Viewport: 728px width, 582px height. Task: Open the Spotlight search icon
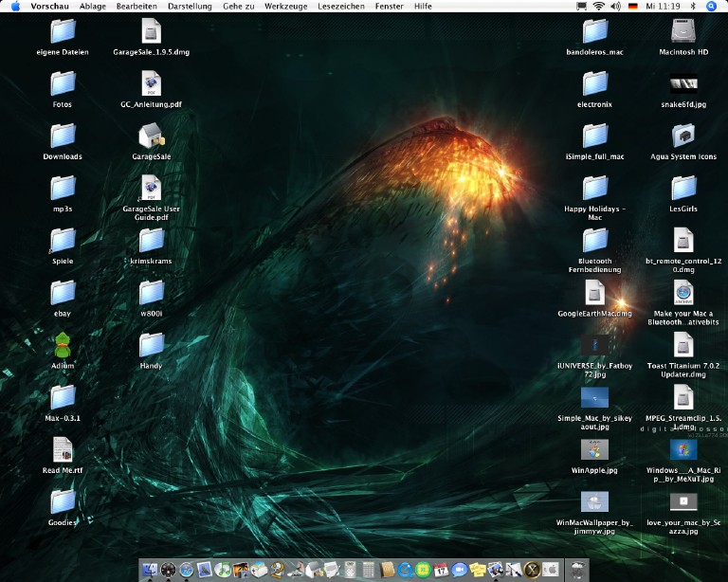coord(711,6)
